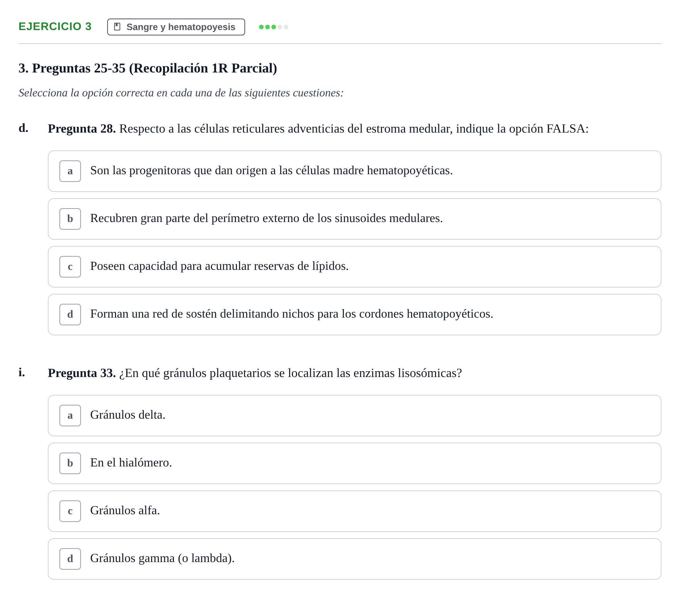Click answer text 'Forman una red de sostén'
680x616 pixels.
click(153, 314)
